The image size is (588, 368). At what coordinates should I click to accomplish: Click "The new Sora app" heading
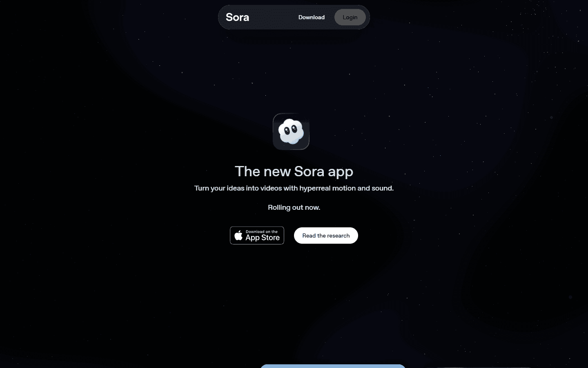tap(294, 171)
